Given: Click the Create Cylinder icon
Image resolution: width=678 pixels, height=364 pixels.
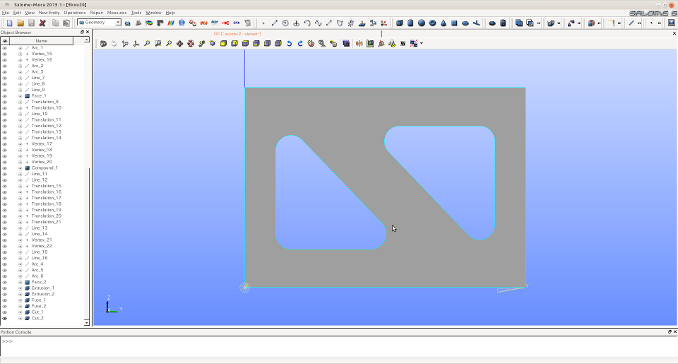Looking at the screenshot, I should coord(410,23).
